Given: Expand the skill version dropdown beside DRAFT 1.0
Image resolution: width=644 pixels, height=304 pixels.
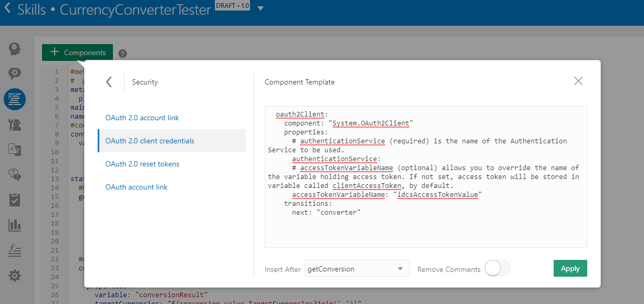Looking at the screenshot, I should pyautogui.click(x=260, y=8).
